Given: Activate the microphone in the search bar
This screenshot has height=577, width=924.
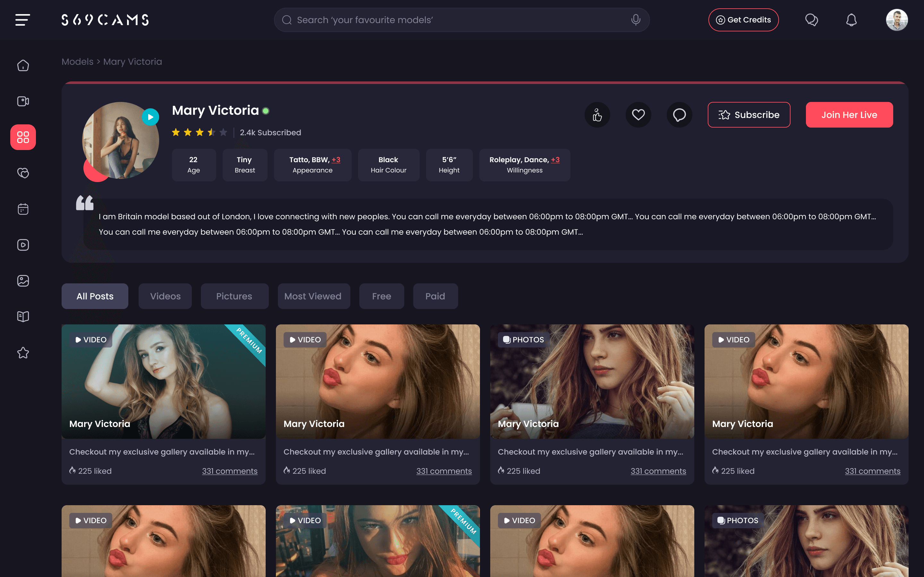Looking at the screenshot, I should coord(635,20).
